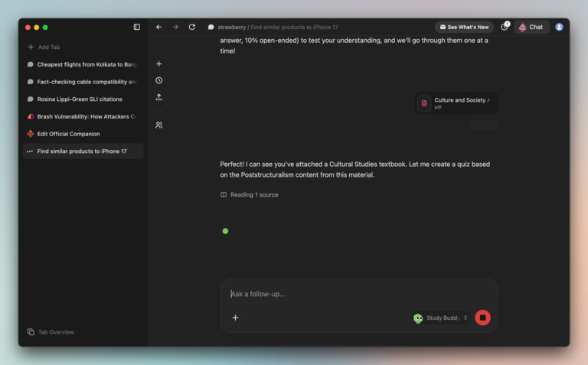Go forward with the right arrow
Viewport: 588px width, 365px height.
click(x=175, y=27)
